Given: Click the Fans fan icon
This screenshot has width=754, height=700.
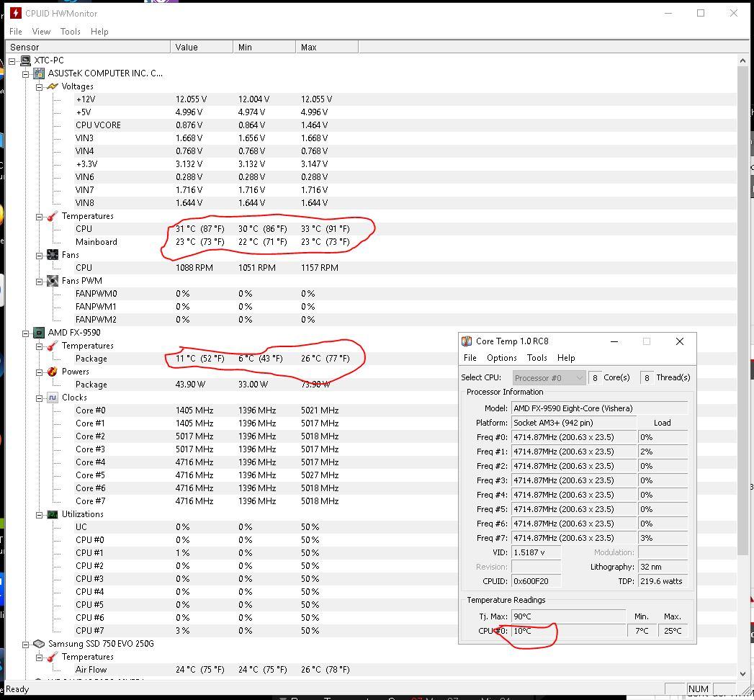Looking at the screenshot, I should [x=52, y=255].
